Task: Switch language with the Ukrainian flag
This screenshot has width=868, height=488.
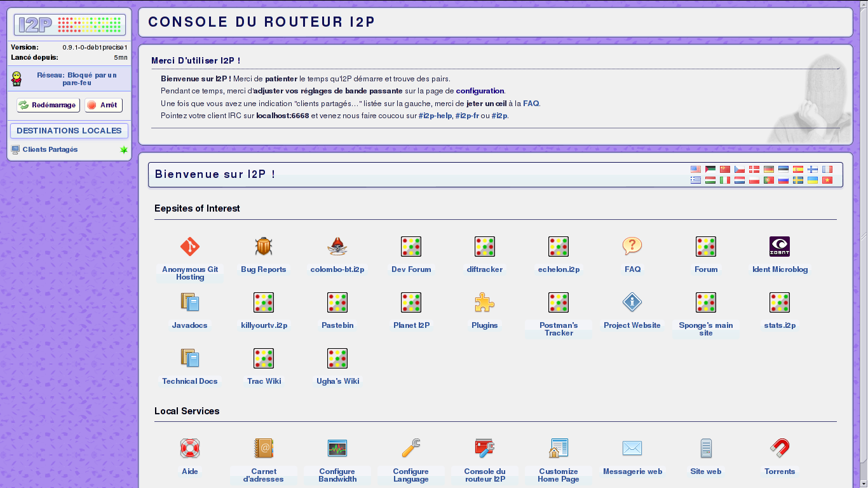Action: [813, 180]
